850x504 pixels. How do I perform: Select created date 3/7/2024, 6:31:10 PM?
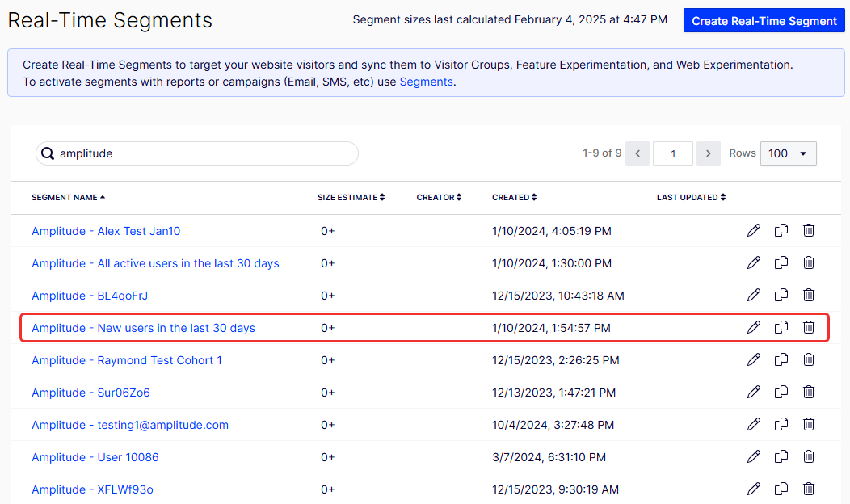[x=549, y=457]
